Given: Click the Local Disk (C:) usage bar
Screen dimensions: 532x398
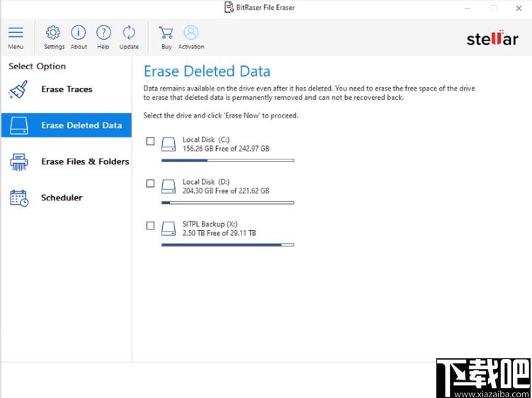Looking at the screenshot, I should (227, 161).
